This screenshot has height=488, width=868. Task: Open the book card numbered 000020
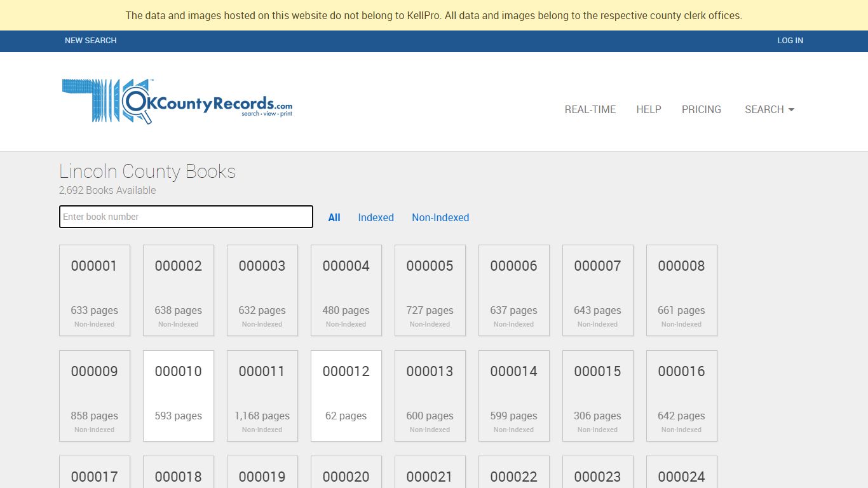tap(346, 472)
